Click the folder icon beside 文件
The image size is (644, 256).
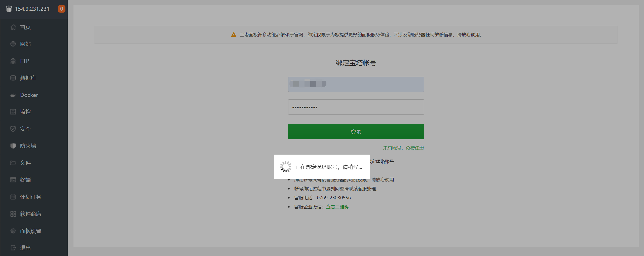[13, 163]
